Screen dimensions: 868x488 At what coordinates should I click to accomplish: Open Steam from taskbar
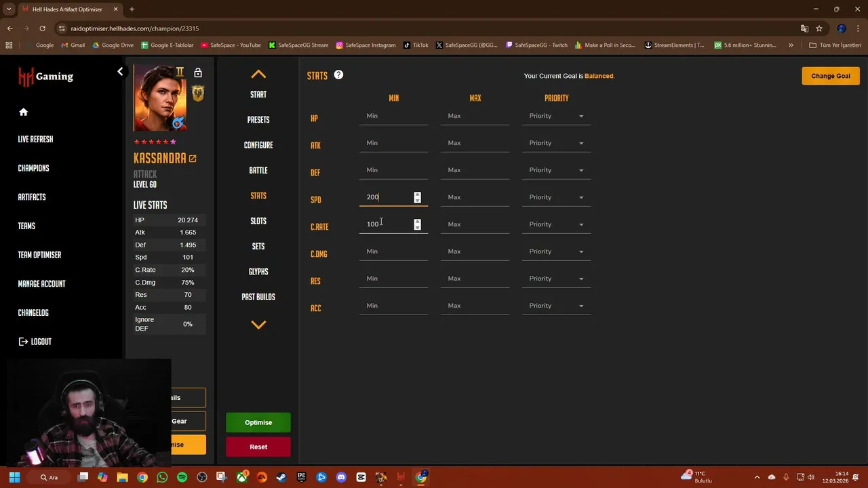[281, 477]
